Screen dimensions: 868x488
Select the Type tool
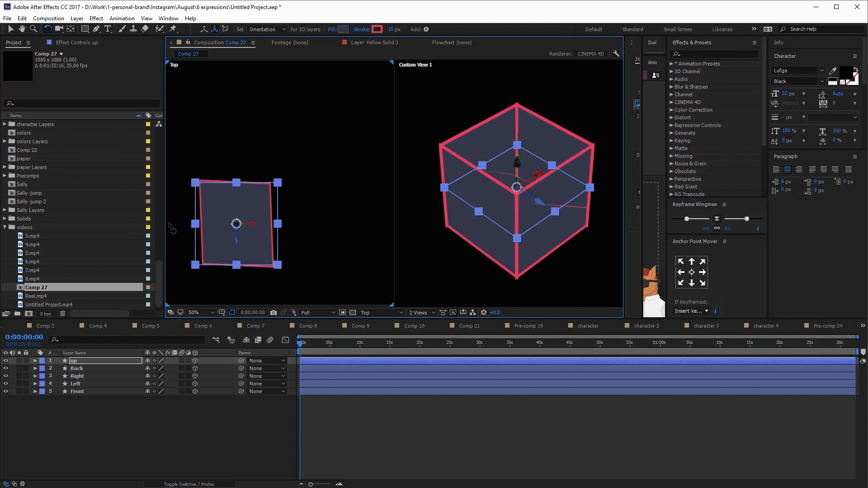[108, 29]
